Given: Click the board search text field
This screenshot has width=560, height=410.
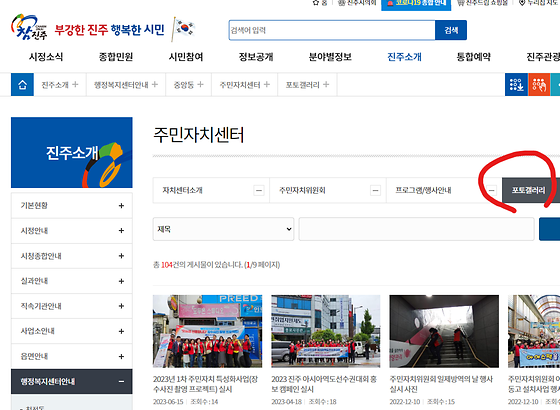Looking at the screenshot, I should [416, 229].
